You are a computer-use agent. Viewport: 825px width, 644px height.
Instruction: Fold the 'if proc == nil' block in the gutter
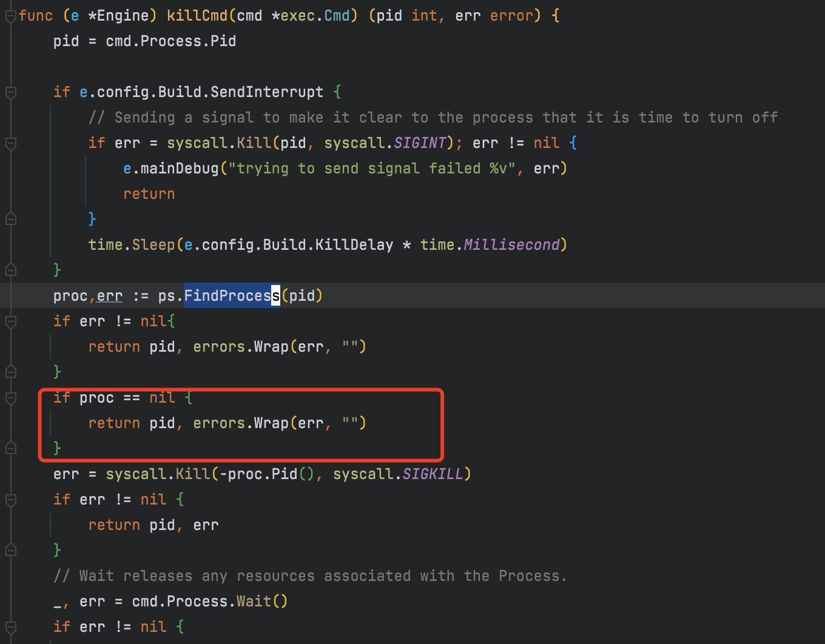[10, 398]
